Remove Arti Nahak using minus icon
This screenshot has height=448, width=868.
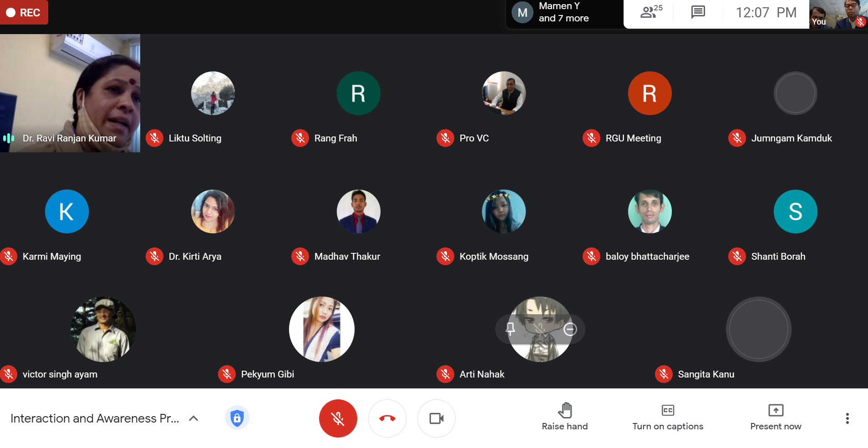(570, 329)
